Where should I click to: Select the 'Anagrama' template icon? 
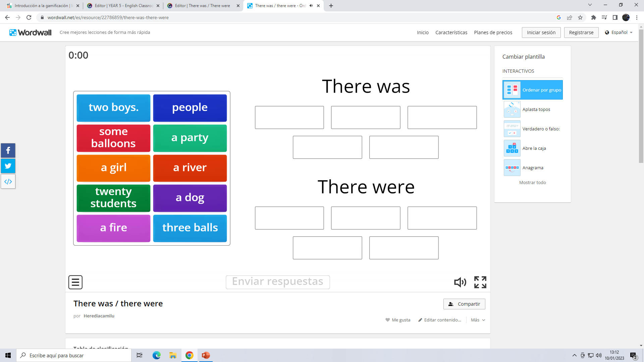click(512, 167)
